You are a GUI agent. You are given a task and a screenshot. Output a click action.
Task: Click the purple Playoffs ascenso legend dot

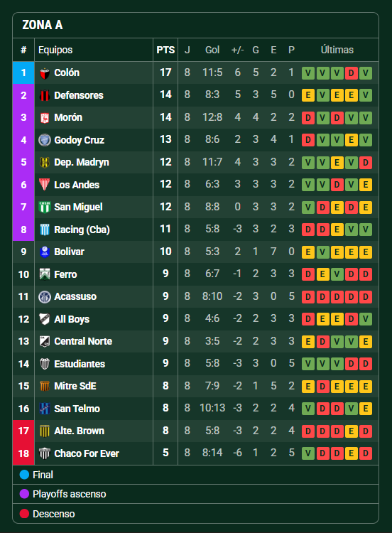coord(24,494)
